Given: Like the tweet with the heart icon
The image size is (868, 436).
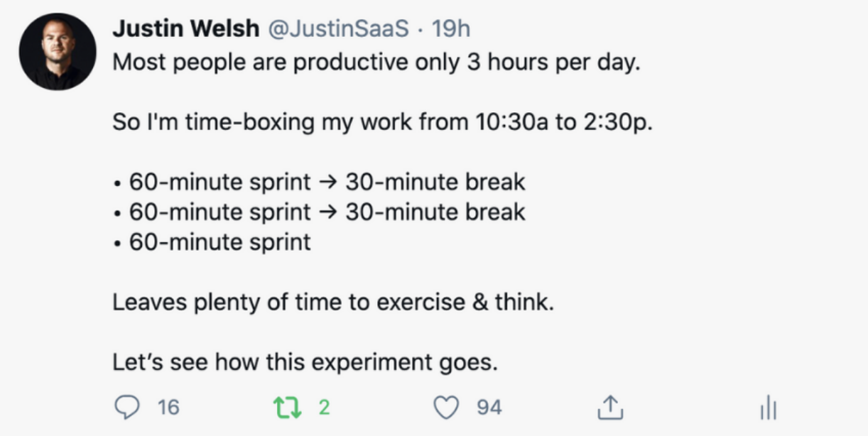Looking at the screenshot, I should (446, 407).
